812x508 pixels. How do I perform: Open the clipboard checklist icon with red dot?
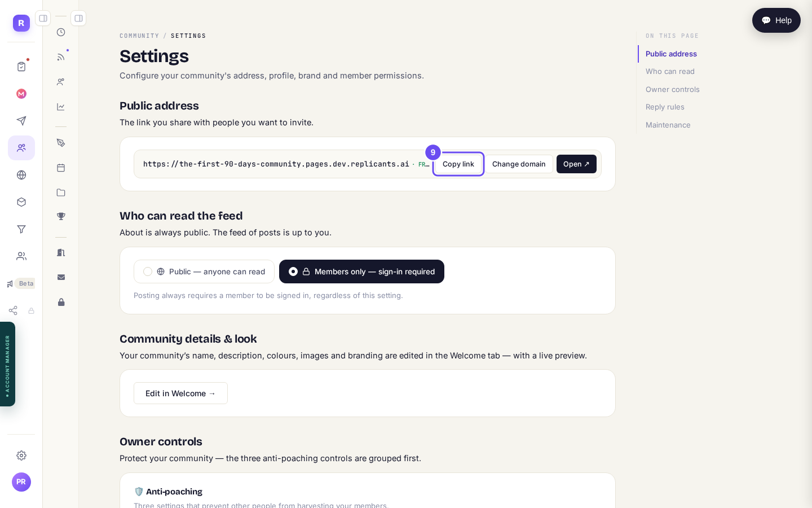click(21, 67)
